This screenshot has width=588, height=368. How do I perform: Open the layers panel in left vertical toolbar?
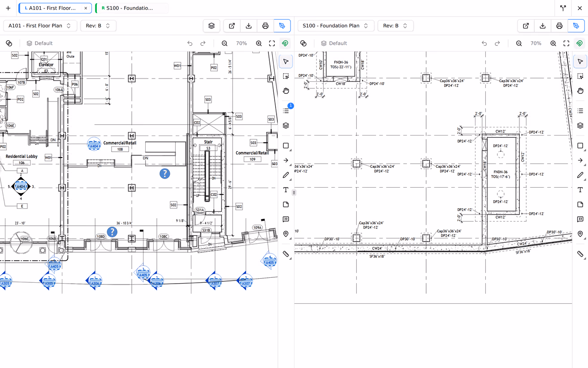[286, 125]
